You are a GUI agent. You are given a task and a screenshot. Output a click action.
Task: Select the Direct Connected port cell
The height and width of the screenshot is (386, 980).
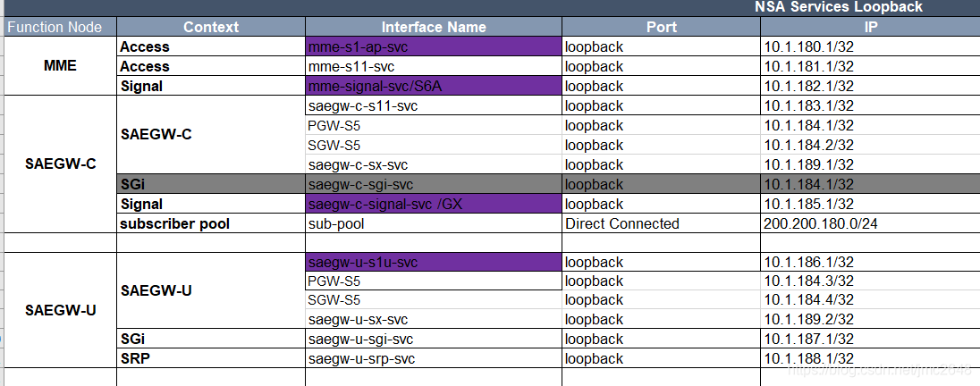[662, 223]
